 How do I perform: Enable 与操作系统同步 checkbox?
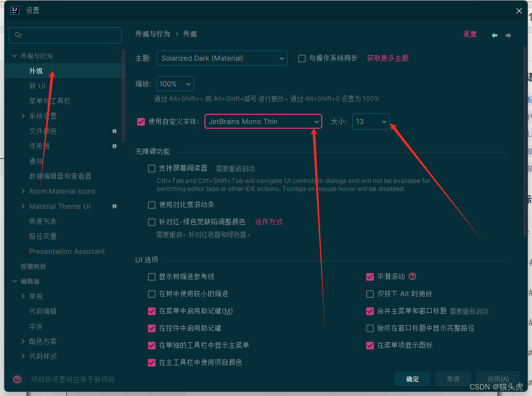click(301, 58)
